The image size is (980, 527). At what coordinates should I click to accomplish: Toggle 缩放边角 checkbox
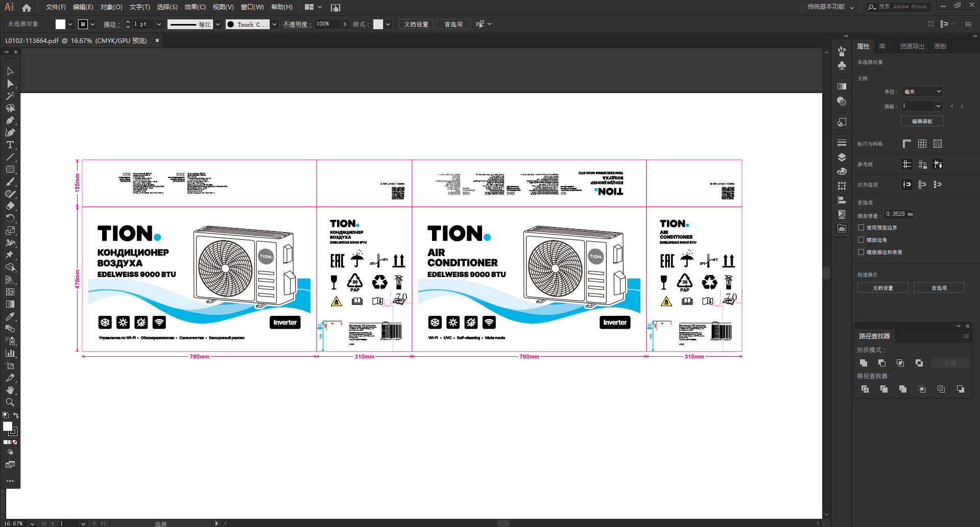tap(861, 240)
